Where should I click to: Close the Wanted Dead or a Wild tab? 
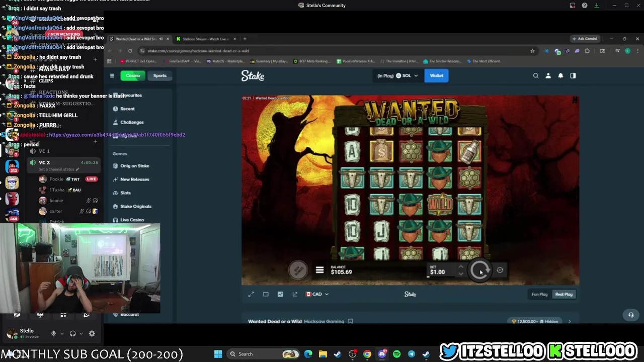pos(168,39)
